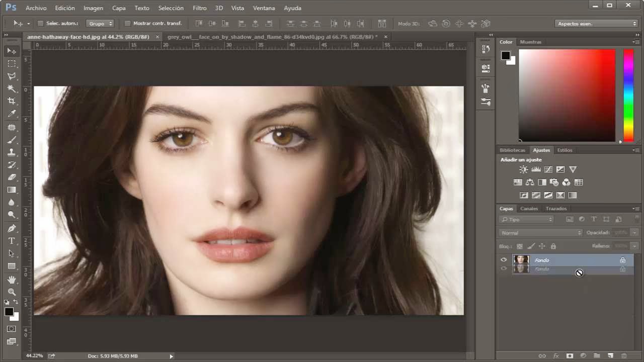Viewport: 644px width, 362px height.
Task: Switch to the Estilos tab
Action: coord(565,150)
